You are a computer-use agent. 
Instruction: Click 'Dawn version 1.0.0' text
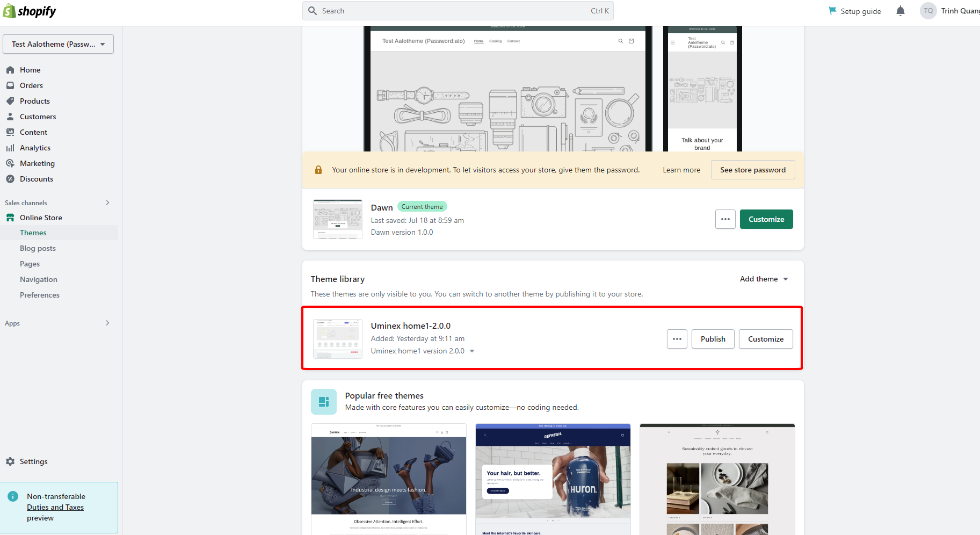tap(402, 232)
